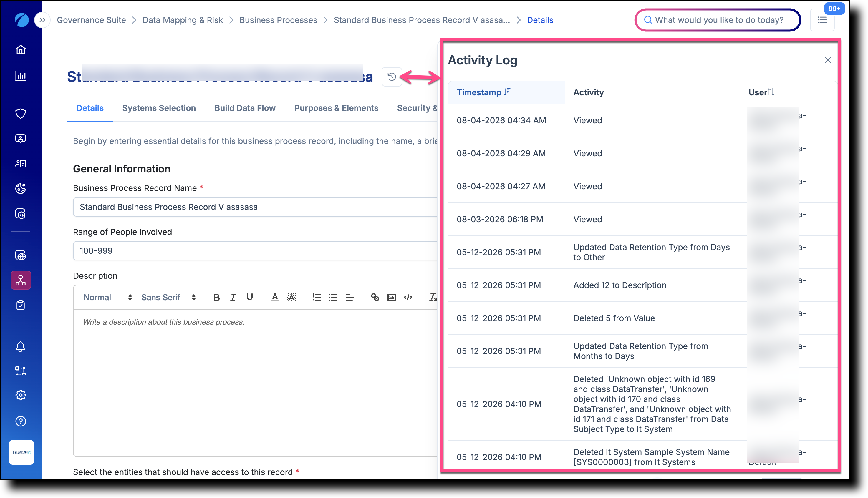Open the Sans Serif font dropdown
This screenshot has height=498, width=868.
(169, 297)
